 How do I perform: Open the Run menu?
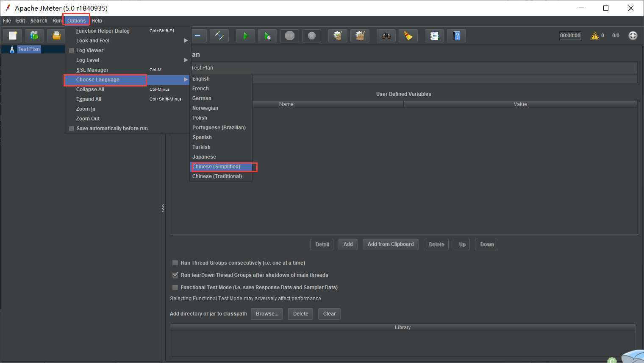point(57,21)
